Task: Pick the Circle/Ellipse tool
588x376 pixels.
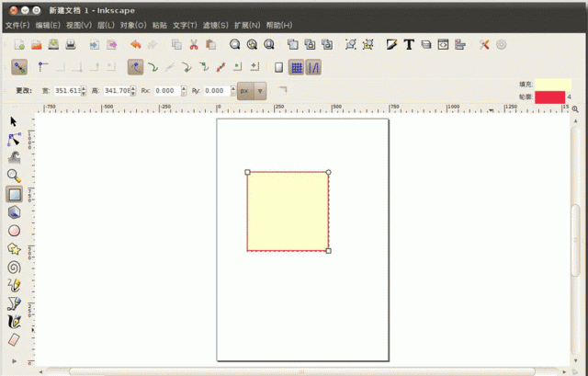Action: [x=14, y=230]
